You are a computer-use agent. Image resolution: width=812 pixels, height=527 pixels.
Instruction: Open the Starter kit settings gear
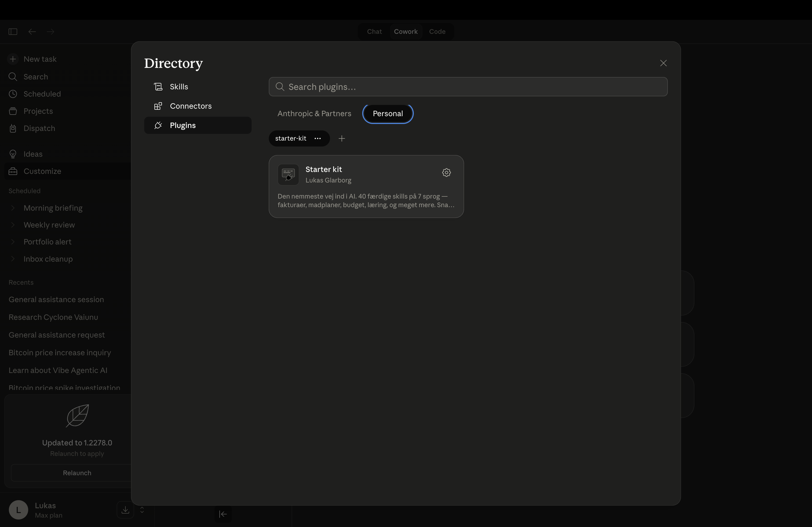click(446, 173)
